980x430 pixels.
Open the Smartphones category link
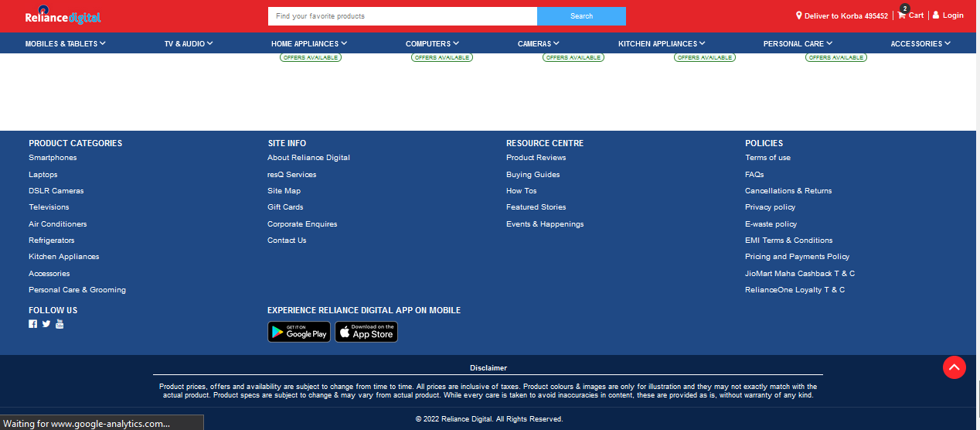click(53, 158)
